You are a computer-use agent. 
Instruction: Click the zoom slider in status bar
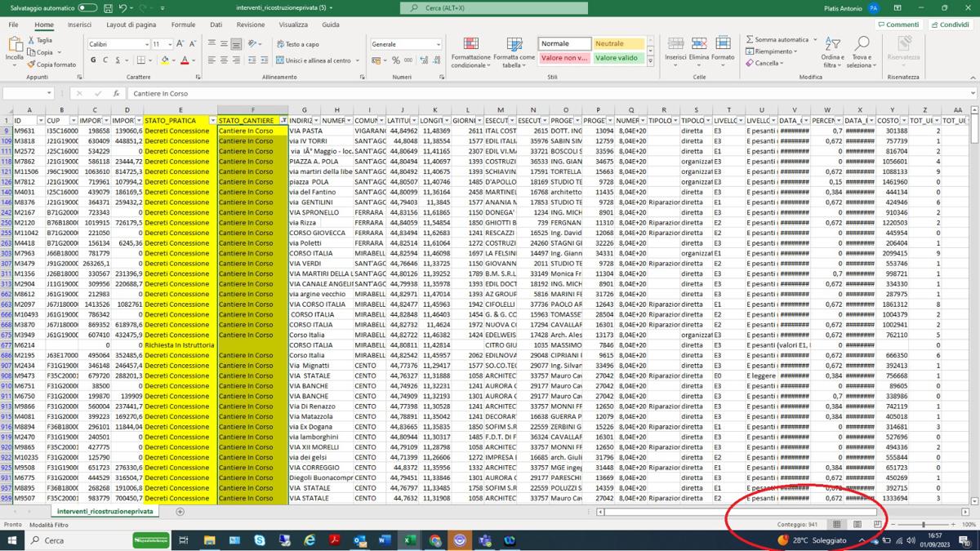(924, 524)
